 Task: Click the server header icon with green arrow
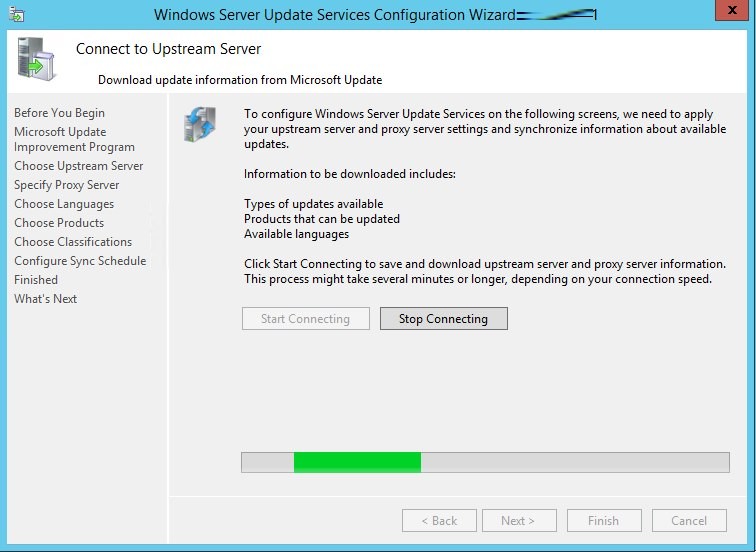coord(37,62)
